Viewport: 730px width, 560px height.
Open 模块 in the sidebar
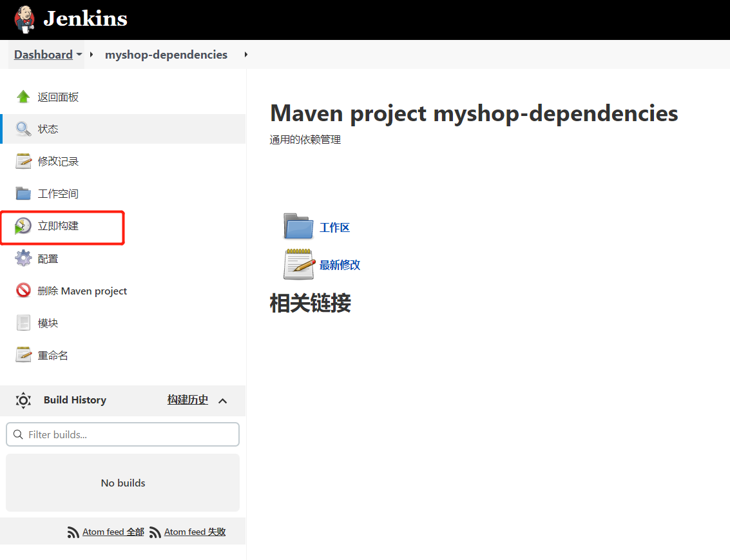pos(48,323)
